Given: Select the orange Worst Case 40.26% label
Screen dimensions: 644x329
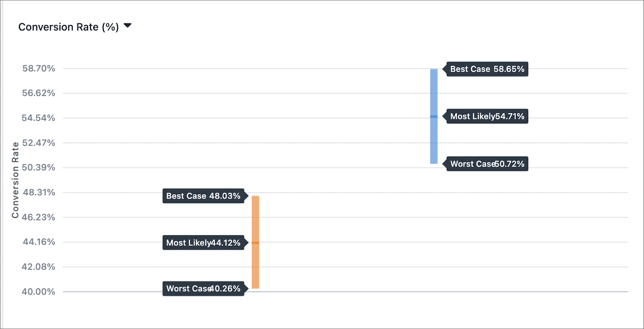Looking at the screenshot, I should 205,288.
